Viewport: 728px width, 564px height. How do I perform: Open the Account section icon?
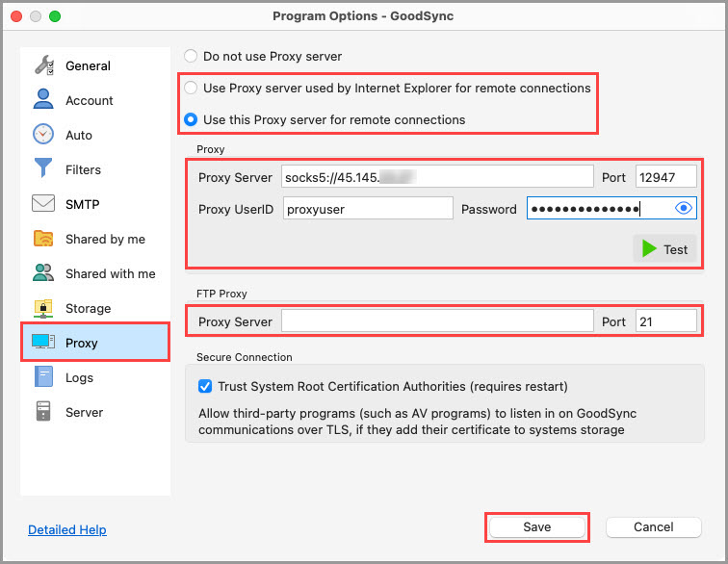click(x=44, y=100)
